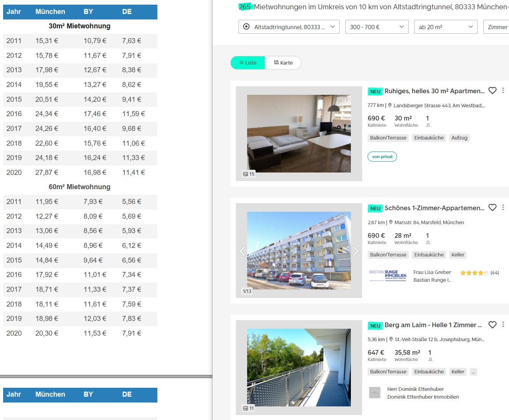The width and height of the screenshot is (509, 420).
Task: Open the balcony photo of Berg am Laim listing
Action: [x=299, y=368]
